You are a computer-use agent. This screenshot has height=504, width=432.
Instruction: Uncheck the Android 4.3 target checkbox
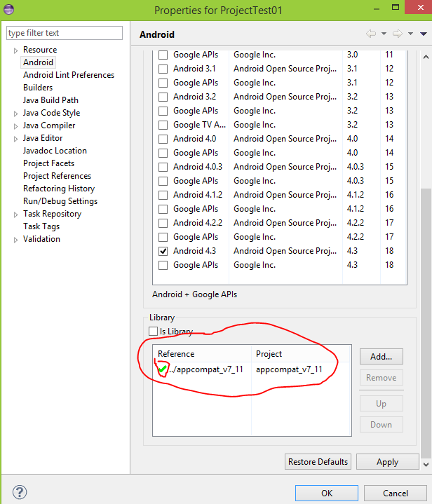(163, 251)
